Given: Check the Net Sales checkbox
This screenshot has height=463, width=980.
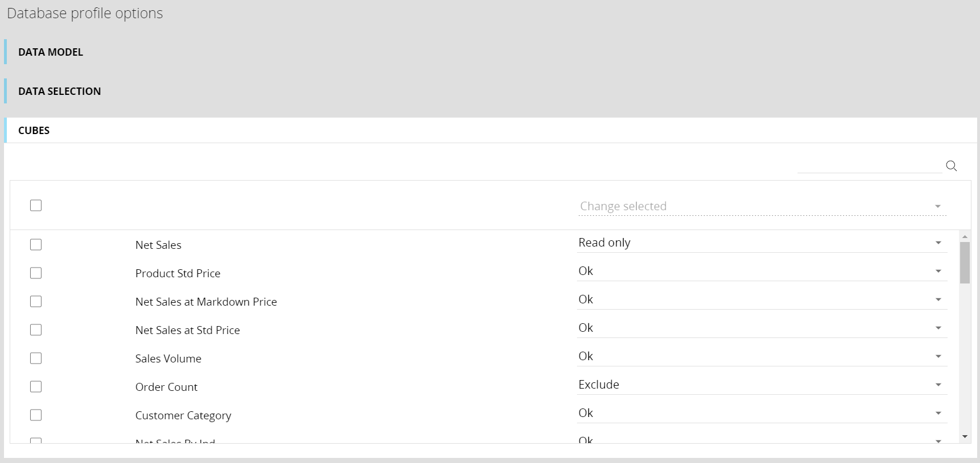Looking at the screenshot, I should (x=36, y=245).
